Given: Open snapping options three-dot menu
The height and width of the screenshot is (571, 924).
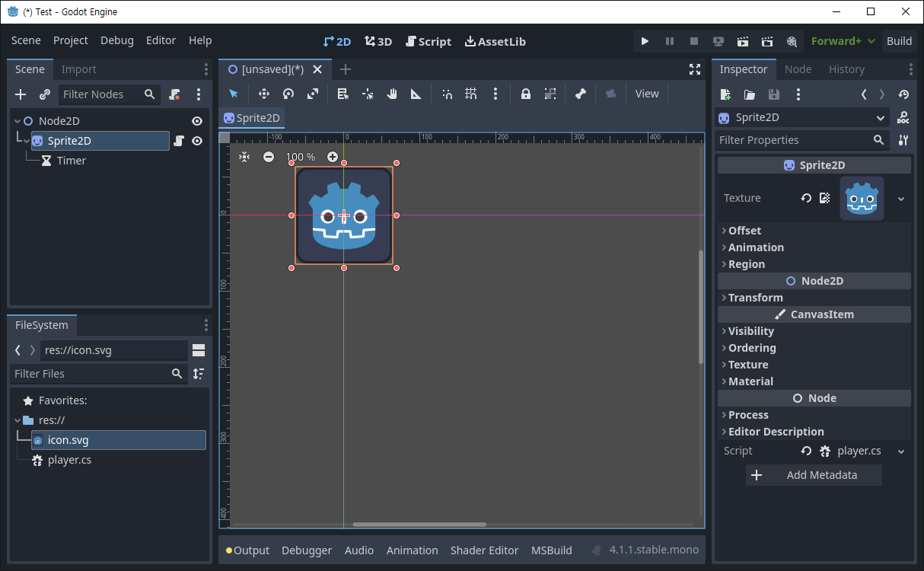Looking at the screenshot, I should tap(495, 94).
